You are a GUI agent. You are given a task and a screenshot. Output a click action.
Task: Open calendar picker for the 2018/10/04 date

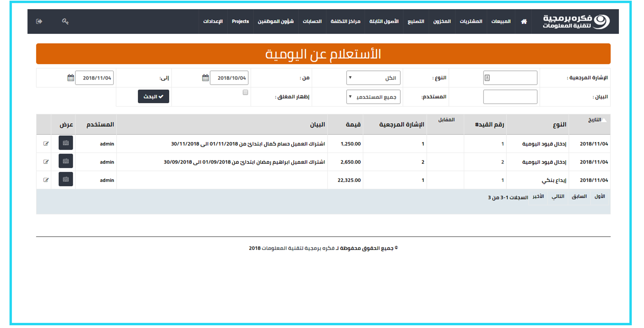click(206, 78)
